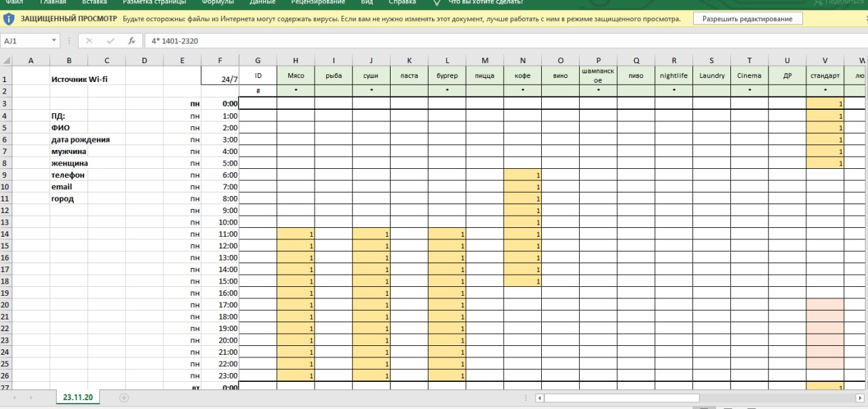Select row header 26
Image resolution: width=868 pixels, height=409 pixels.
click(x=6, y=376)
